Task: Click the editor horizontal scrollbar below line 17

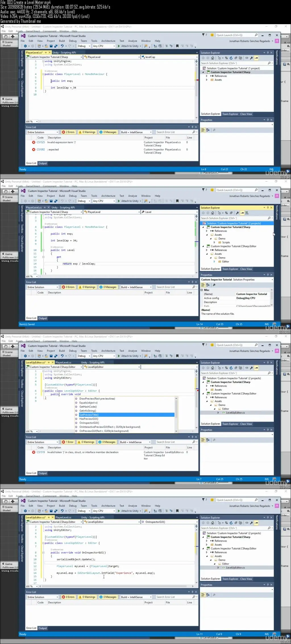Action: (x=117, y=587)
